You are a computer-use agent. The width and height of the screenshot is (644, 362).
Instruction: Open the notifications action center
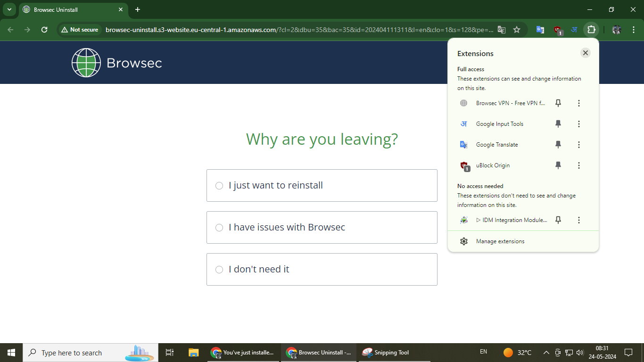coord(628,353)
